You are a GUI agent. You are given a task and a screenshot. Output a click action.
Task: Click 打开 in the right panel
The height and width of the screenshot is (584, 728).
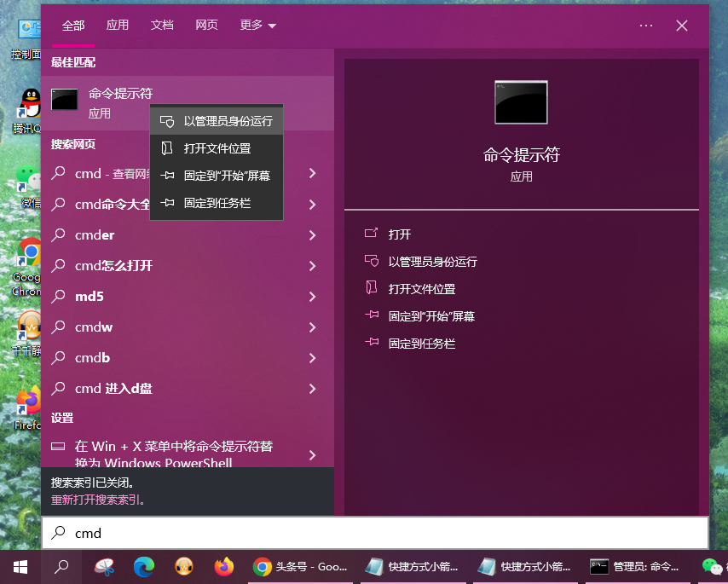pyautogui.click(x=400, y=234)
